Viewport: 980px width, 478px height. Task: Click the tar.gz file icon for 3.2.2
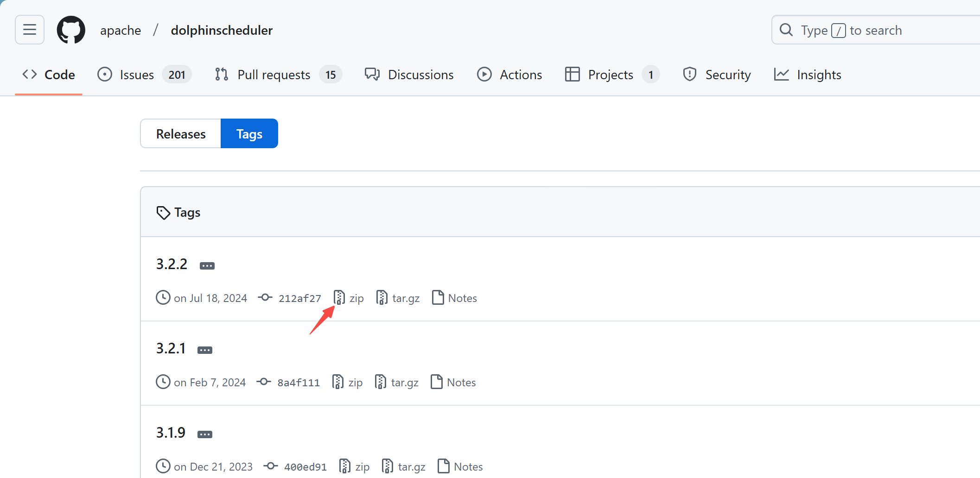point(382,298)
